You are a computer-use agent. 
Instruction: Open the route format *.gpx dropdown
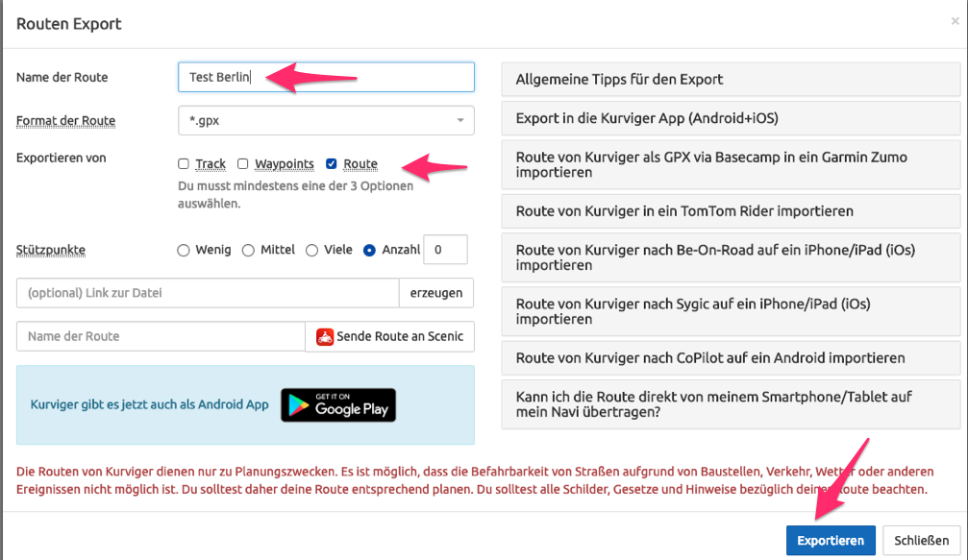click(326, 120)
